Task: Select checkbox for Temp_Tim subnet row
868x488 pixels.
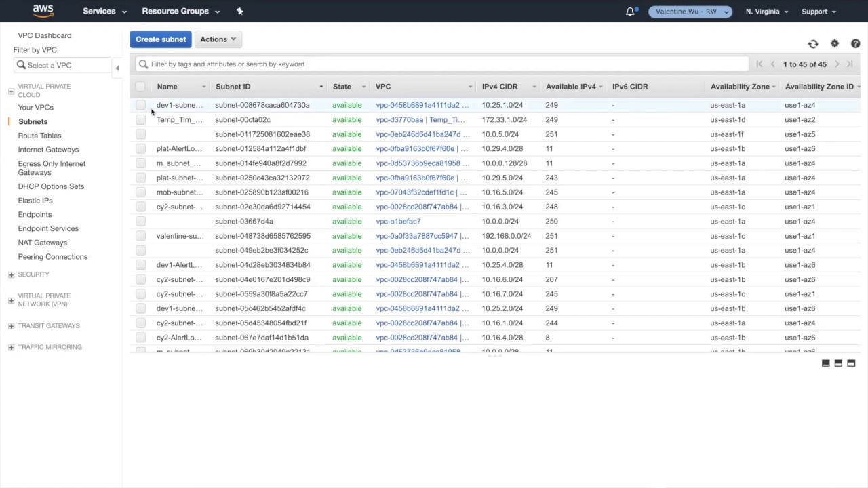Action: (x=140, y=120)
